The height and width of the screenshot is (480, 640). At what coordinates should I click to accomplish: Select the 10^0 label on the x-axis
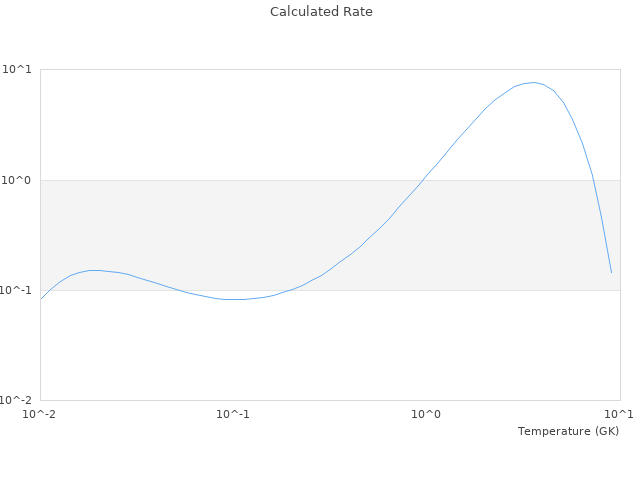[x=427, y=414]
